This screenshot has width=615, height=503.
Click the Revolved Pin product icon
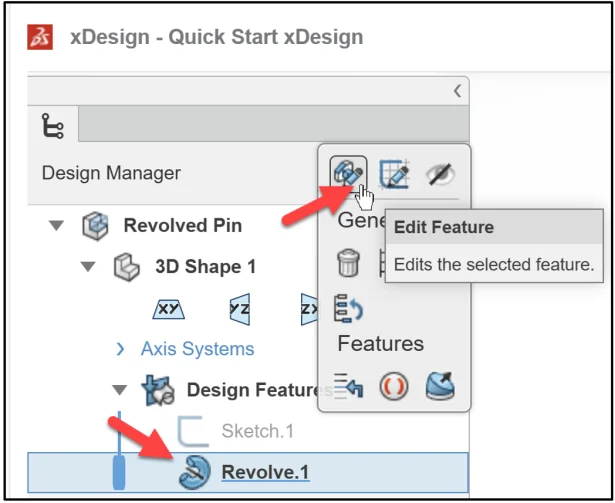pyautogui.click(x=95, y=226)
